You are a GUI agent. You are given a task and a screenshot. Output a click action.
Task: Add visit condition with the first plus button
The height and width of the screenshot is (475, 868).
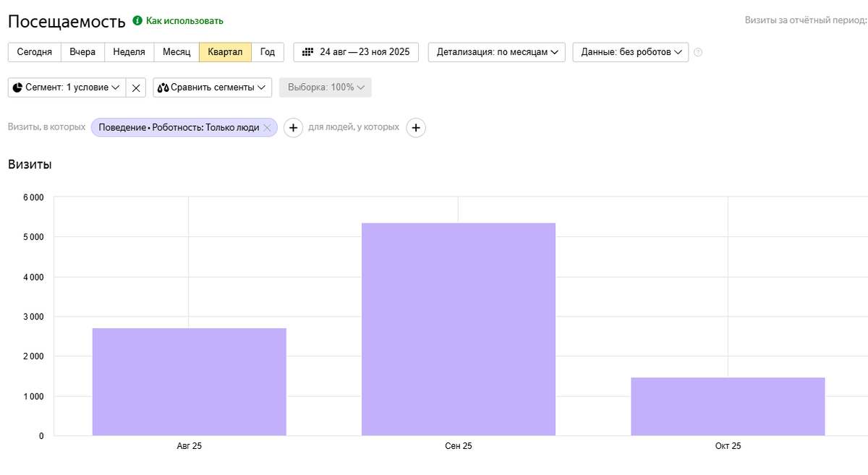(293, 127)
